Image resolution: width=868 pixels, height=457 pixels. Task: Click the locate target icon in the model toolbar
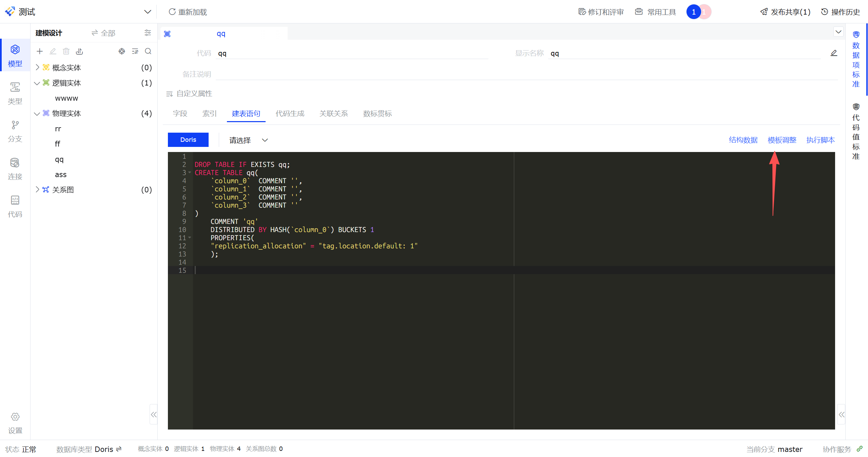click(x=122, y=51)
